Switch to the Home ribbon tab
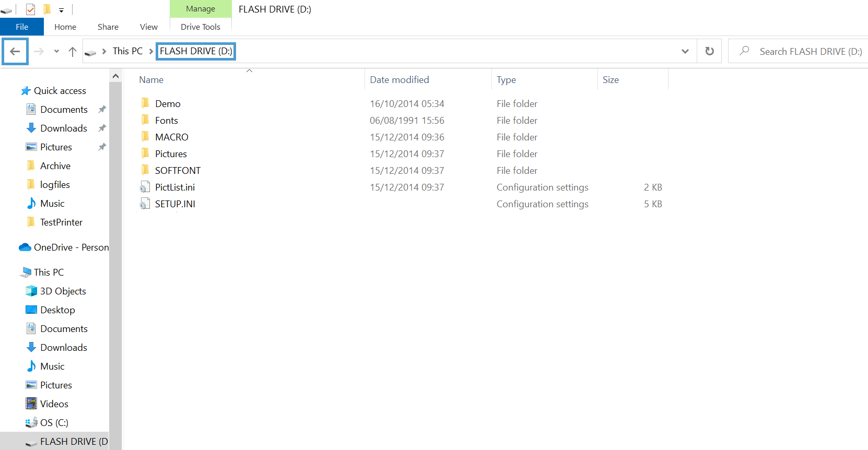This screenshot has width=868, height=450. [x=65, y=27]
